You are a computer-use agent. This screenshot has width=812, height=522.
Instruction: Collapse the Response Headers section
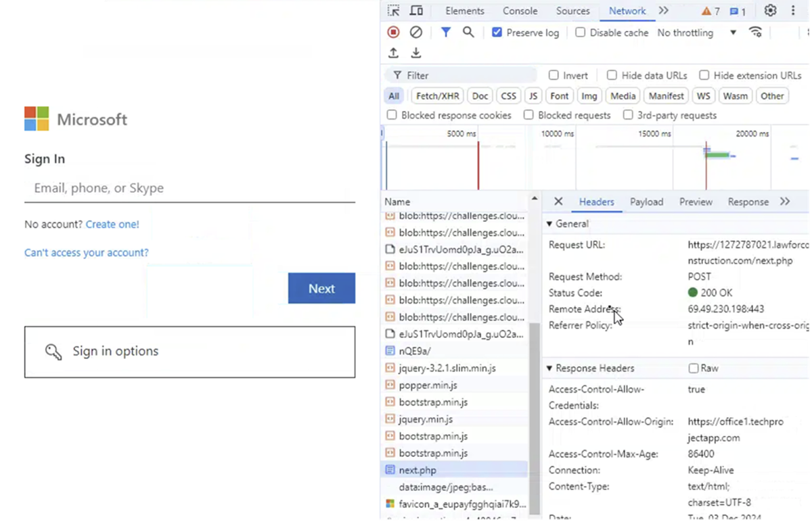click(x=549, y=369)
